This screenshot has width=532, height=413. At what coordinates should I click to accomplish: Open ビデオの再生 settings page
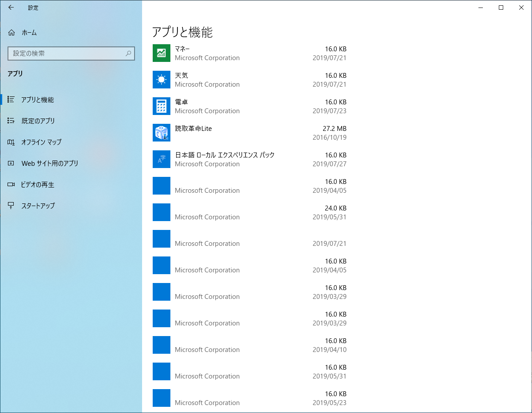(x=38, y=184)
